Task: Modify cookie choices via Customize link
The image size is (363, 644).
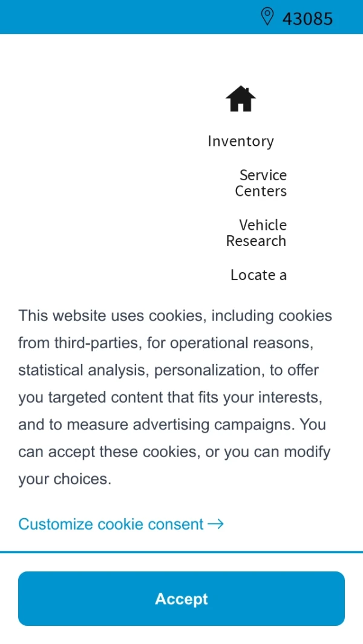Action: [111, 524]
